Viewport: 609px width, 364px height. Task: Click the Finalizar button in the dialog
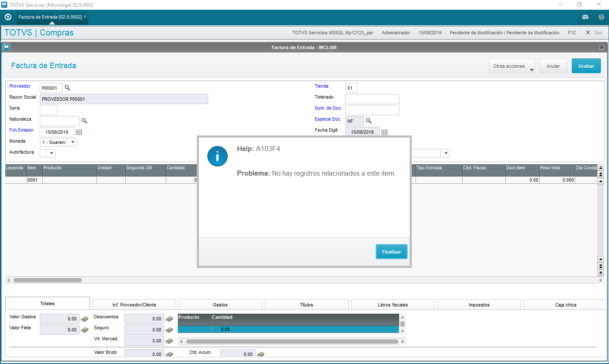pos(391,252)
